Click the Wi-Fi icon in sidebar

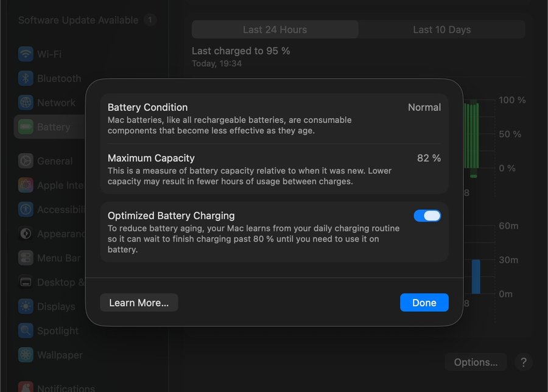[26, 54]
